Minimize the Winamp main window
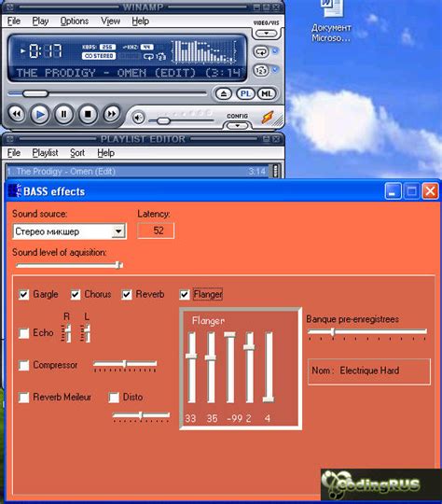The width and height of the screenshot is (442, 504). point(256,7)
